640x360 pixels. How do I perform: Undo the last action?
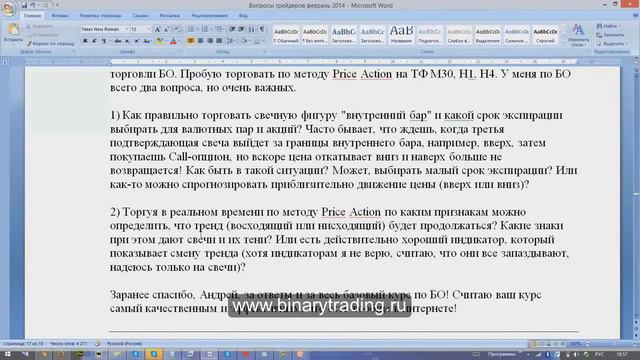coord(33,5)
